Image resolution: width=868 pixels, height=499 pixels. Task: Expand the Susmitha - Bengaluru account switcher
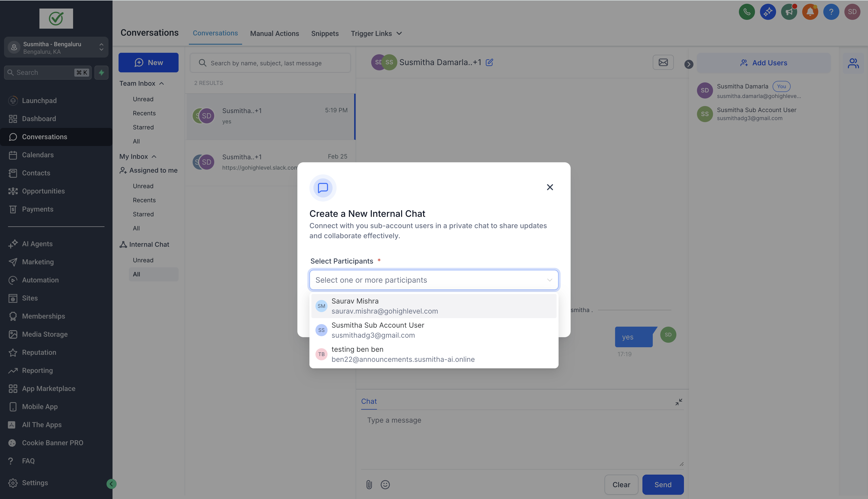pyautogui.click(x=101, y=47)
